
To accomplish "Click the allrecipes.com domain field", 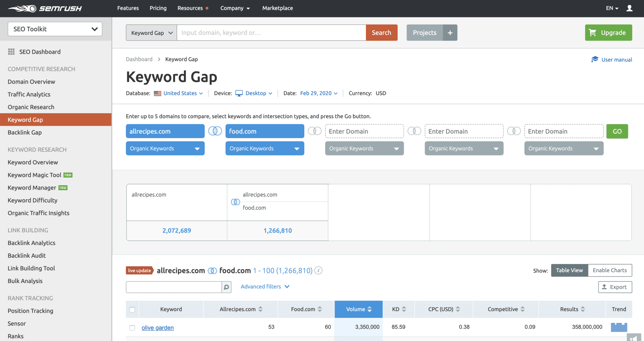I will pos(165,131).
